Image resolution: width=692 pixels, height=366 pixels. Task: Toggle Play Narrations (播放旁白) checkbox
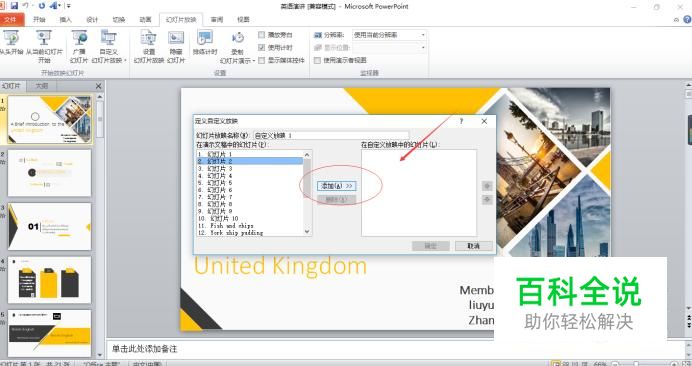pos(262,34)
